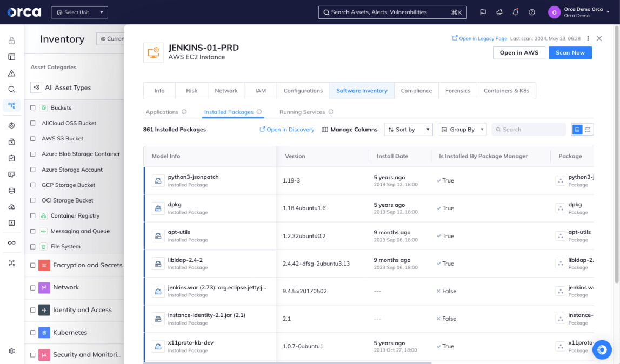The height and width of the screenshot is (364, 620).
Task: Click the libldap-2.4-2 package name
Action: point(185,260)
